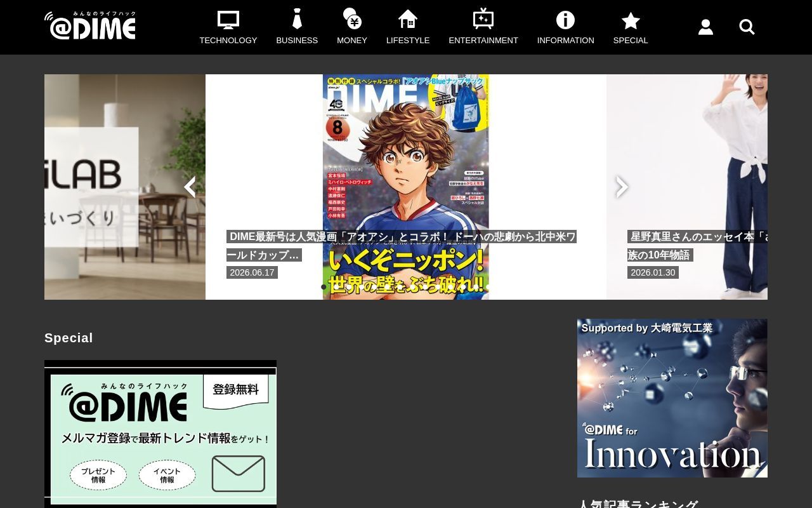
Task: Go to the ENTERTAINMENT television category
Action: coord(483,27)
